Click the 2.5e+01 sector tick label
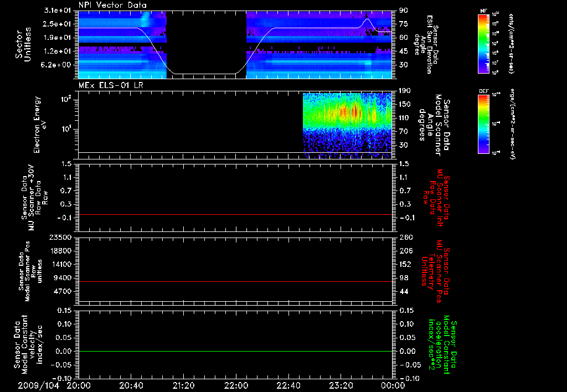567x392 pixels. point(58,24)
